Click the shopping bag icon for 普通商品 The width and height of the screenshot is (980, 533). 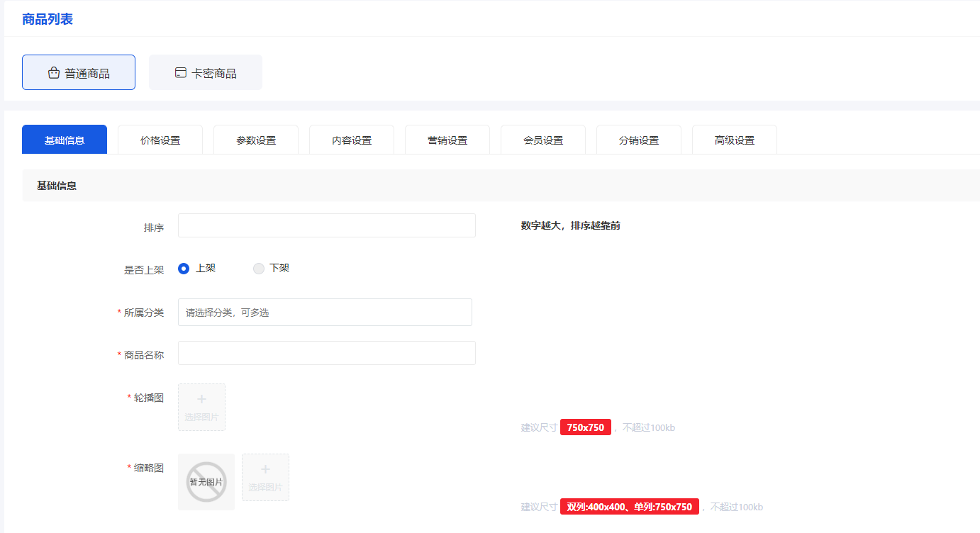click(54, 73)
